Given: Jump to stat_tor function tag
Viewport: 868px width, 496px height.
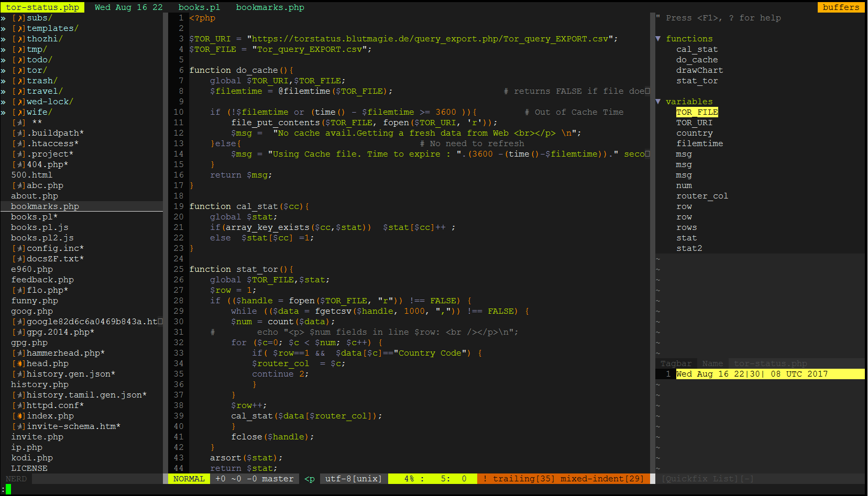Looking at the screenshot, I should (x=697, y=81).
